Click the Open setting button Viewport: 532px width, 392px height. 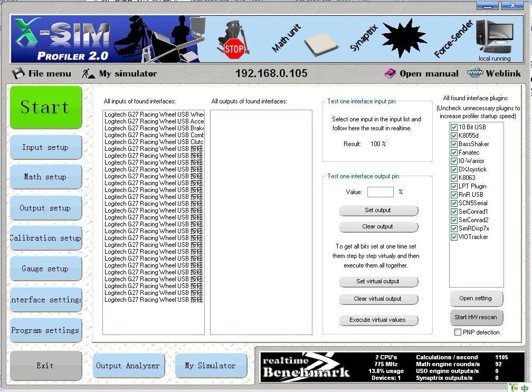click(x=476, y=299)
